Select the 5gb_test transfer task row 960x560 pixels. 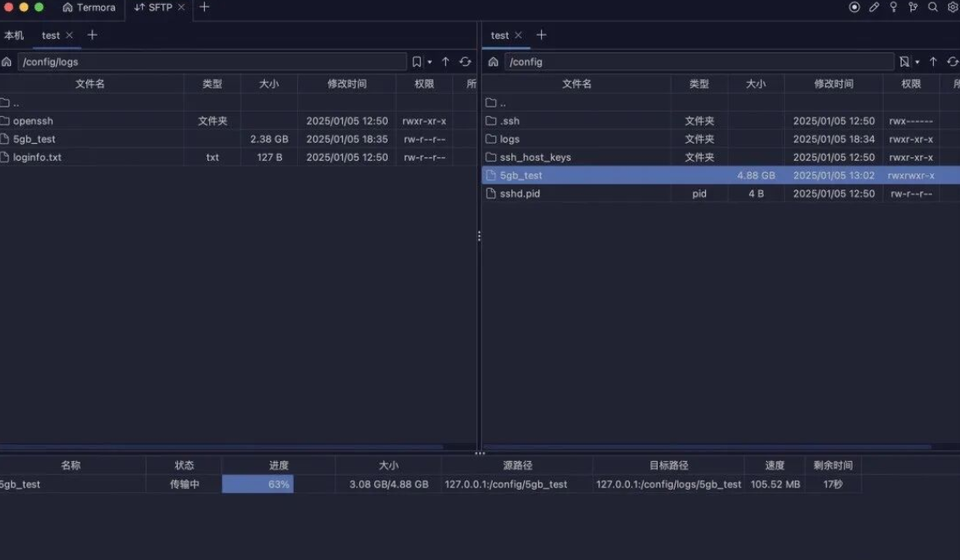click(x=430, y=484)
